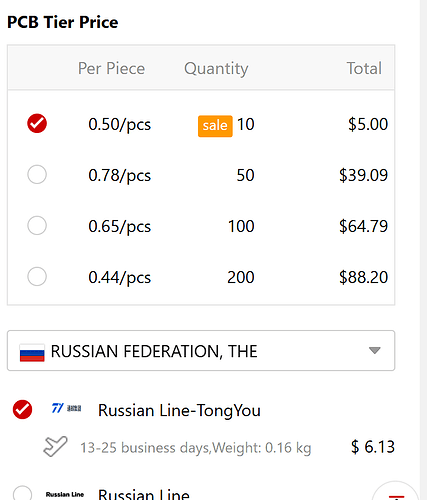Click the airplane shipping icon
The image size is (427, 500).
(x=55, y=446)
